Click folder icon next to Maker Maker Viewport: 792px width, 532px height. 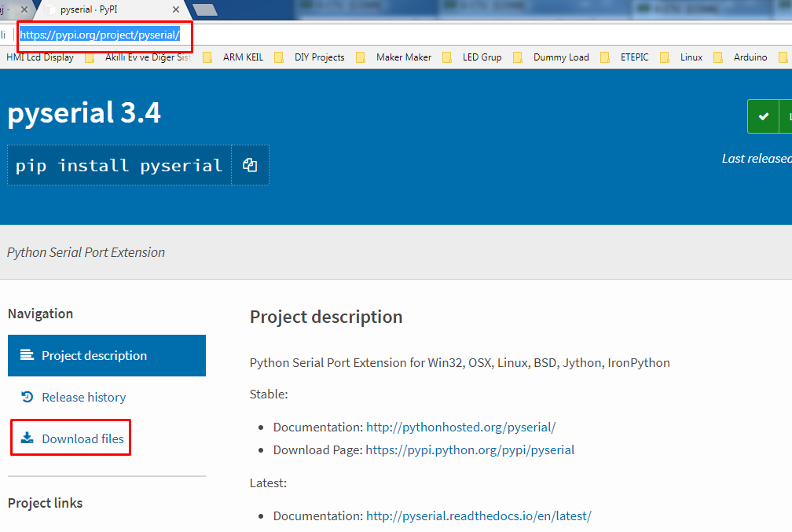(360, 57)
